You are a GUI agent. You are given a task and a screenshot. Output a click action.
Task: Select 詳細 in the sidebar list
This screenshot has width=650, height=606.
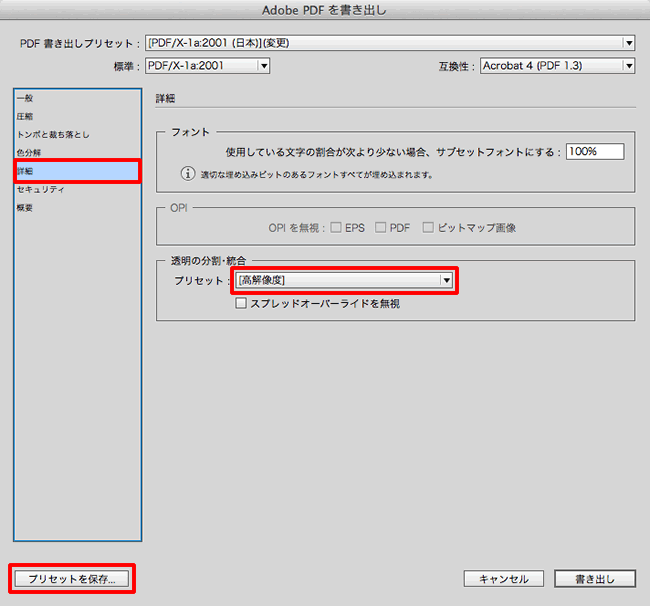coord(78,171)
